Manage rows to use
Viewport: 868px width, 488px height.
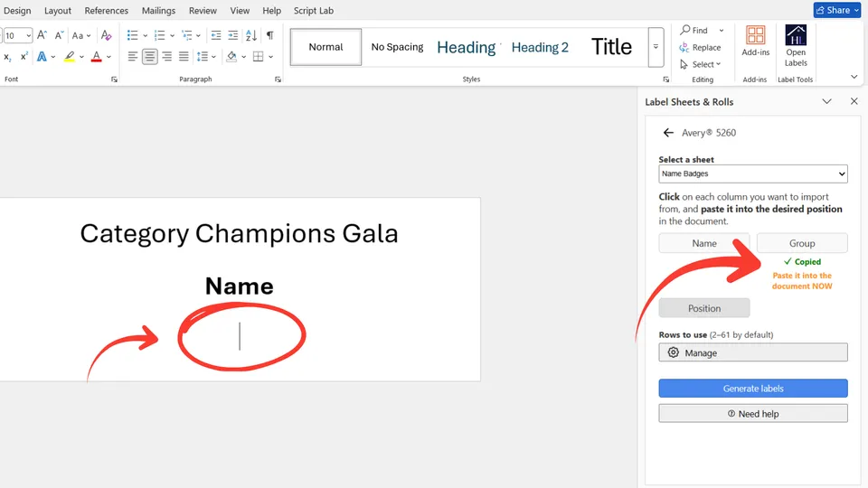pyautogui.click(x=753, y=352)
